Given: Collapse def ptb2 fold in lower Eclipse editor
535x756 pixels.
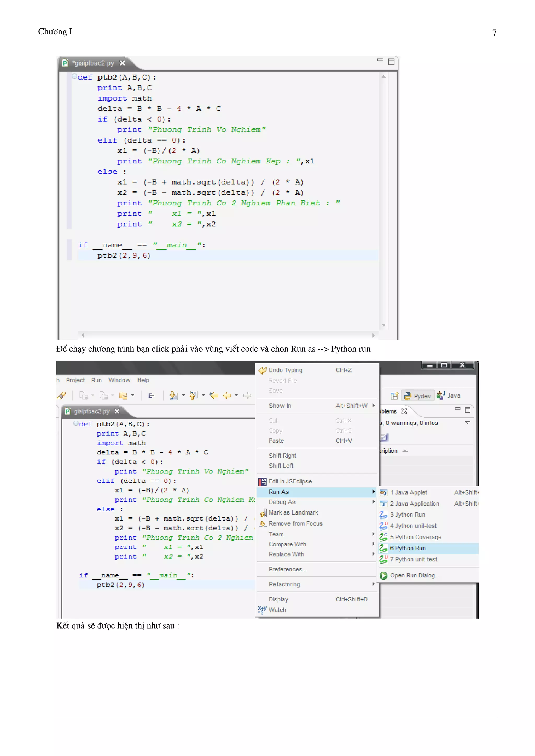Looking at the screenshot, I should pyautogui.click(x=76, y=423).
